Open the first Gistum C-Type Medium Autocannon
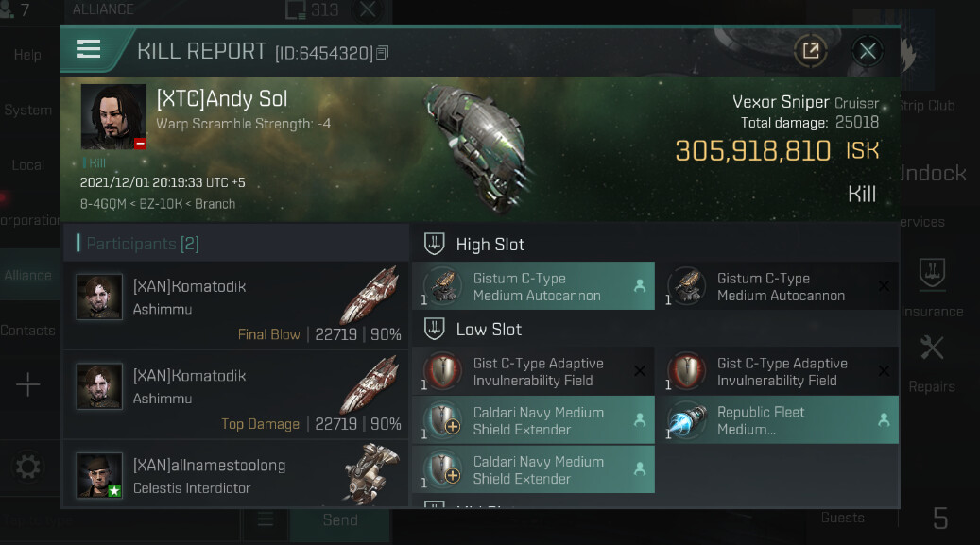The image size is (980, 545). [x=534, y=286]
